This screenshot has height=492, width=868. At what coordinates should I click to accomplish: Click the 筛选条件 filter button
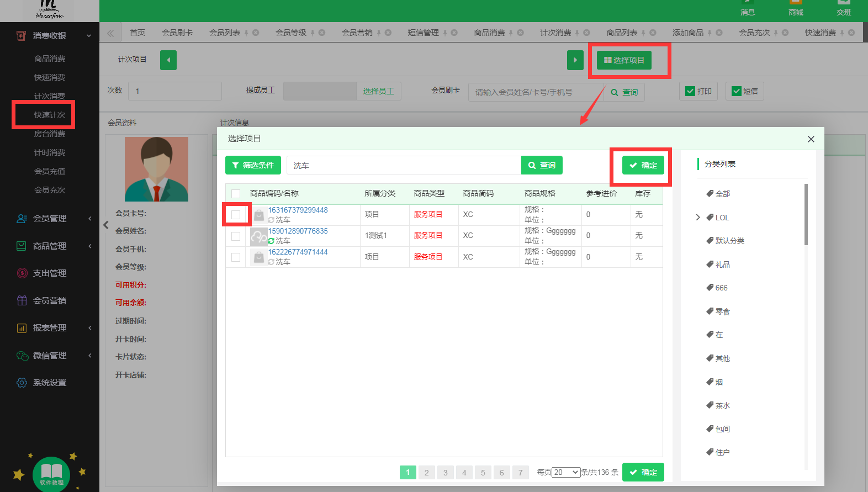point(253,165)
